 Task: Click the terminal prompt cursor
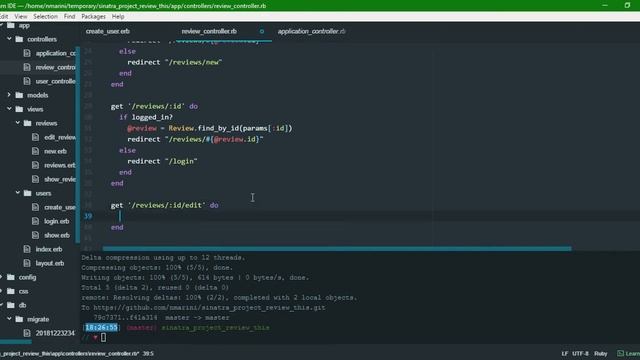click(x=103, y=338)
